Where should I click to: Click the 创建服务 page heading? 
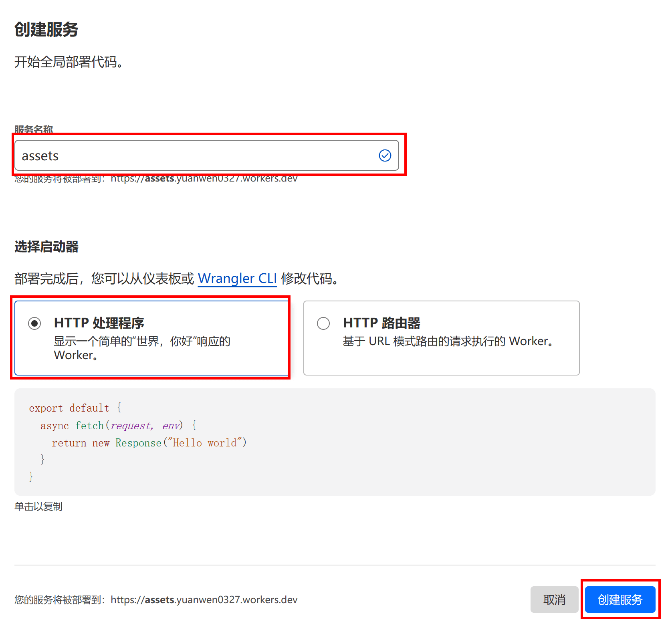click(x=47, y=30)
